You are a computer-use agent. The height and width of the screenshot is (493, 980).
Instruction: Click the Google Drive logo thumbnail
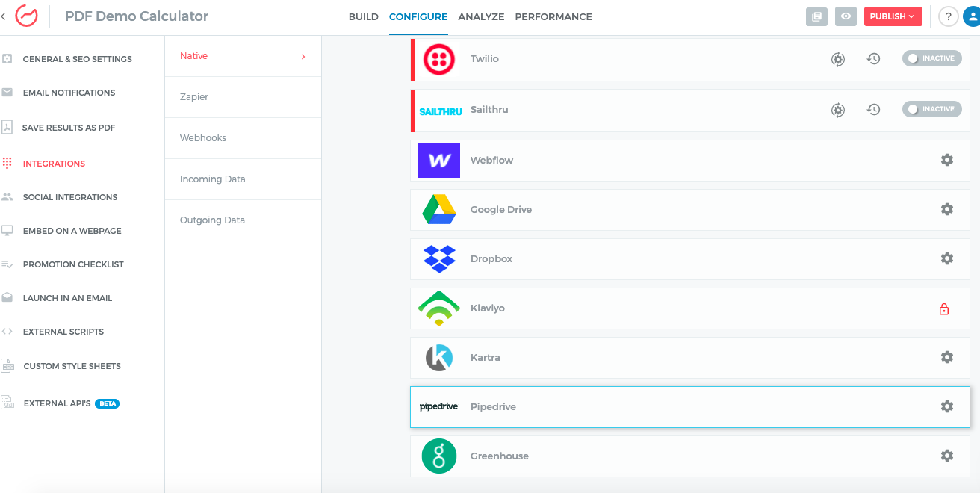pos(439,209)
